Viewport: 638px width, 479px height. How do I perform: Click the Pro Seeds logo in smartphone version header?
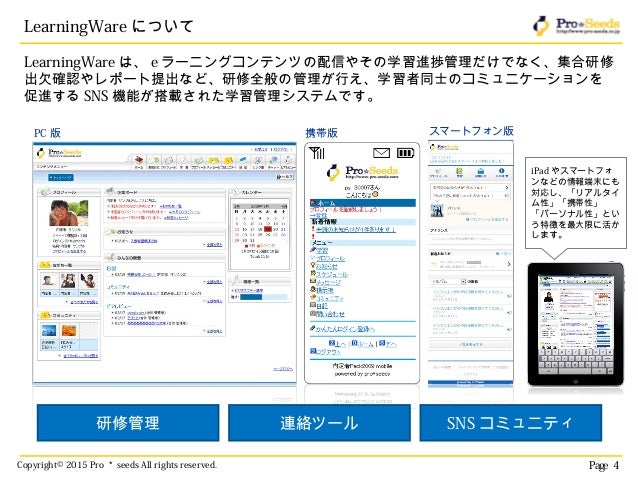(x=444, y=147)
